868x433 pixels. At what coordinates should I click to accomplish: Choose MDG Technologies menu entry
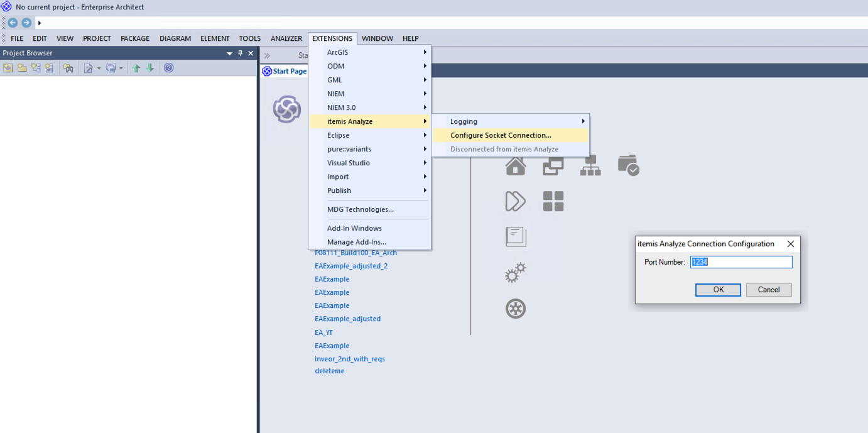click(369, 209)
